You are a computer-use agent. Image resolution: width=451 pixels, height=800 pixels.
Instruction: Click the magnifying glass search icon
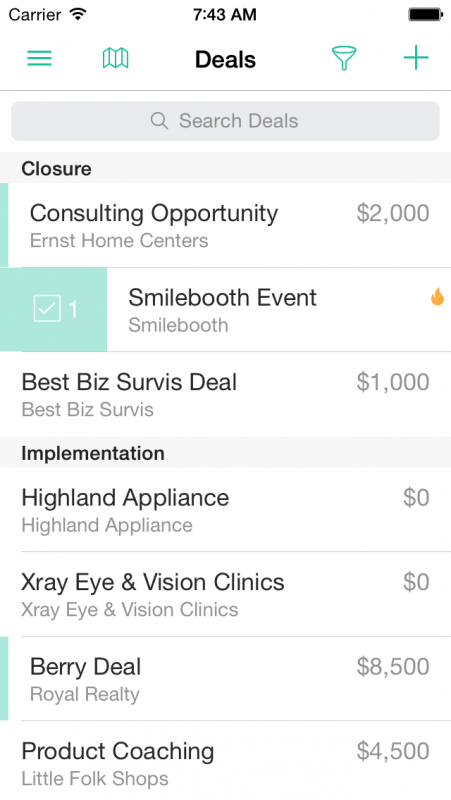159,121
